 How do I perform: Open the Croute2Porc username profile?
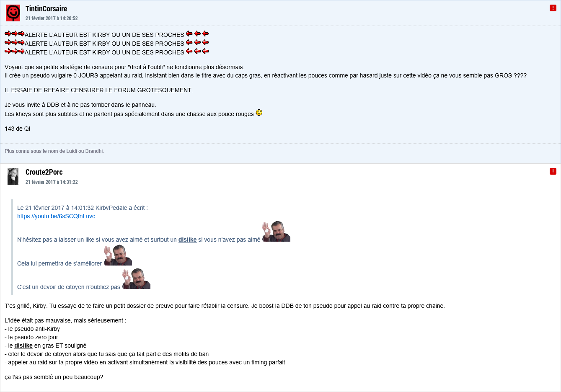tap(44, 172)
